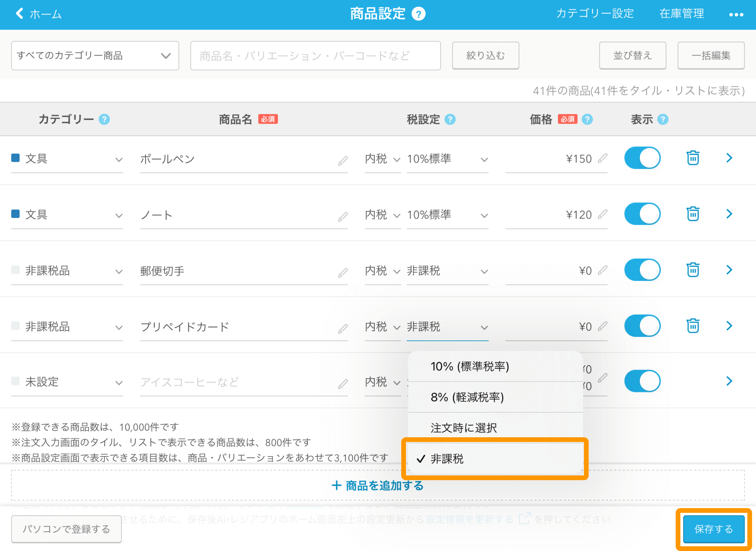This screenshot has height=551, width=756.
Task: Edit price pencil icon for ¥120 ノート
Action: pos(602,214)
